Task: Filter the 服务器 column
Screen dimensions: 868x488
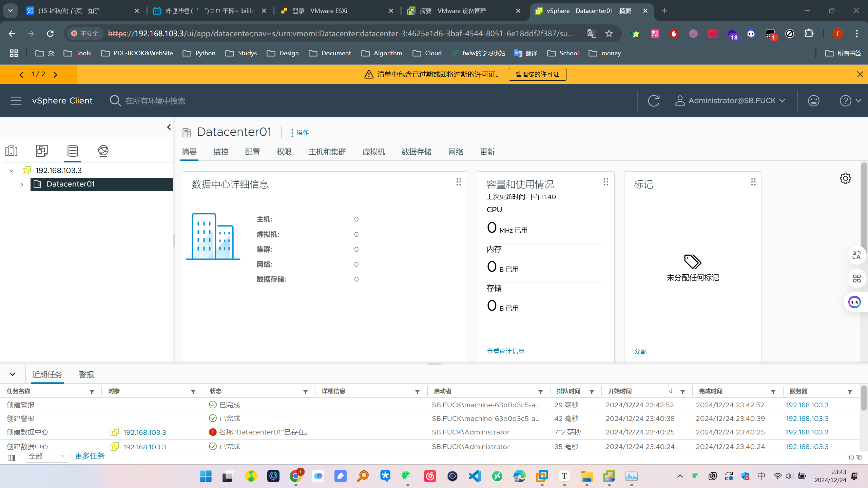Action: [x=850, y=392]
